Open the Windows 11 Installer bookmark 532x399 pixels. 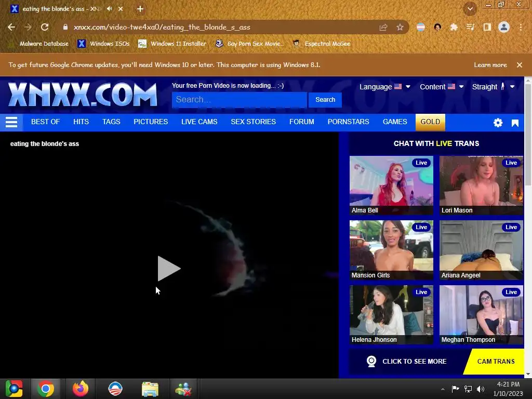pyautogui.click(x=172, y=44)
